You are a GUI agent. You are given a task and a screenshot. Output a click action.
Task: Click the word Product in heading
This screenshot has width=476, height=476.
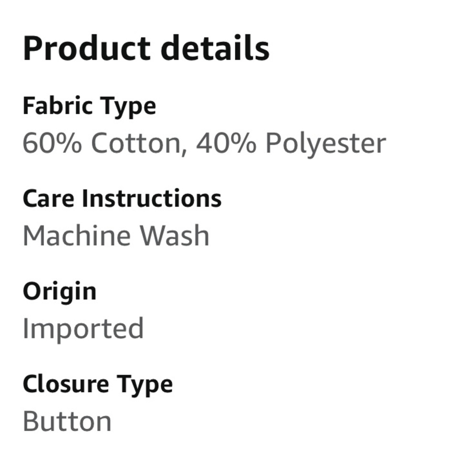point(87,48)
